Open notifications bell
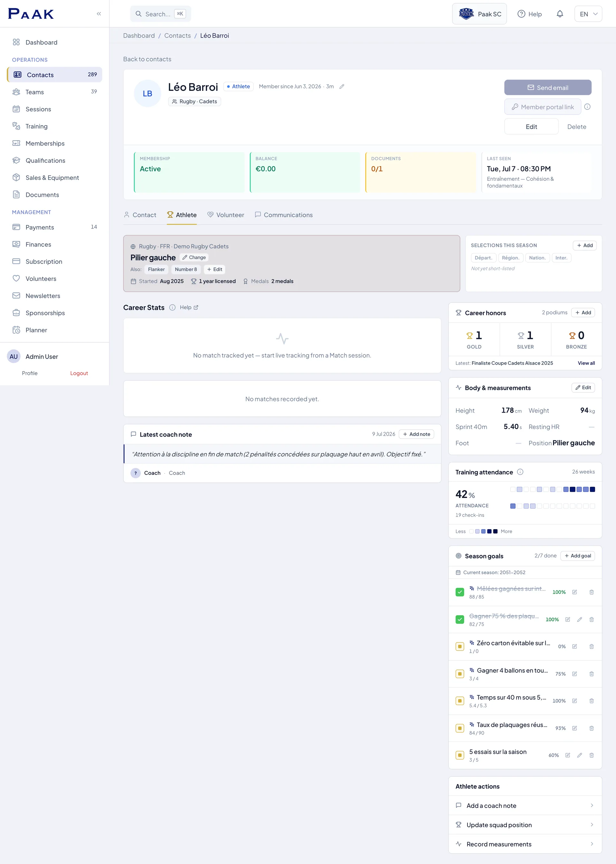 point(560,14)
